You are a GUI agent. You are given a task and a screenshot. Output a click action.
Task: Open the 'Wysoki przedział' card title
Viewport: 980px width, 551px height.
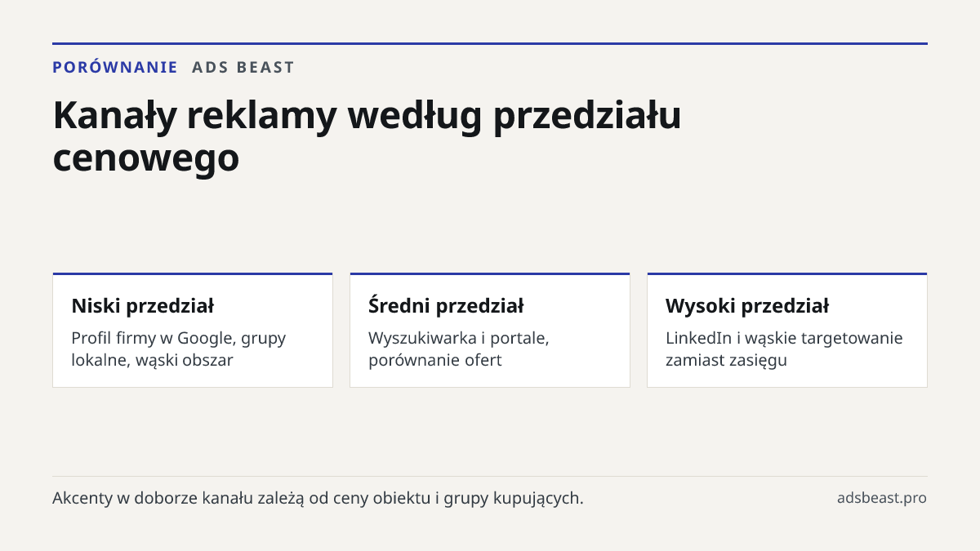tap(747, 306)
